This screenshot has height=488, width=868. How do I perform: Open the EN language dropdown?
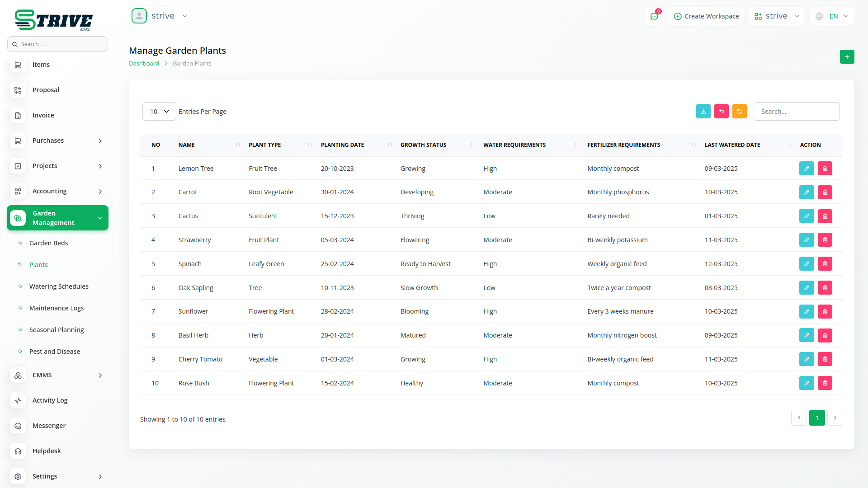click(x=832, y=16)
